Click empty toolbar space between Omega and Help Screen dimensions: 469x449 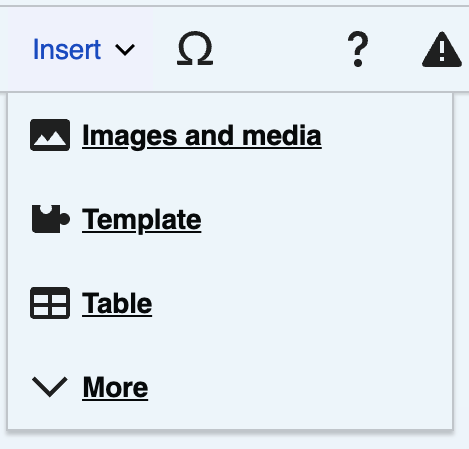click(x=280, y=49)
